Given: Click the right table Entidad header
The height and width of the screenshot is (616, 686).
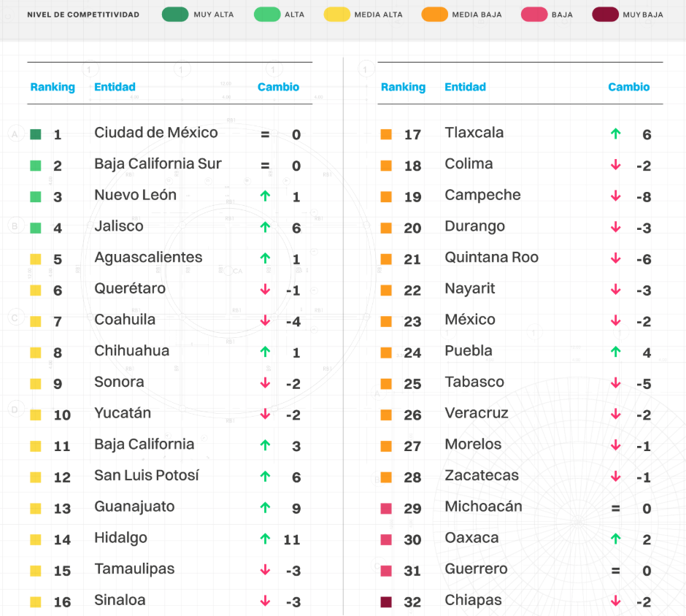Looking at the screenshot, I should [466, 87].
